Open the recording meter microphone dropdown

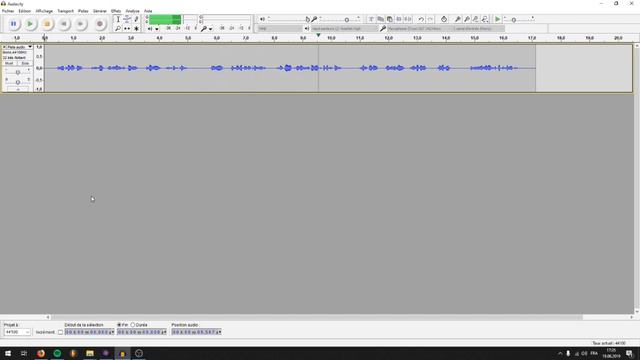click(x=210, y=29)
